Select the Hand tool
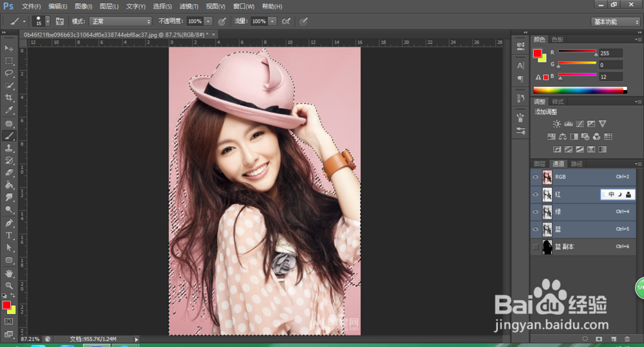Image resolution: width=644 pixels, height=347 pixels. [x=8, y=274]
